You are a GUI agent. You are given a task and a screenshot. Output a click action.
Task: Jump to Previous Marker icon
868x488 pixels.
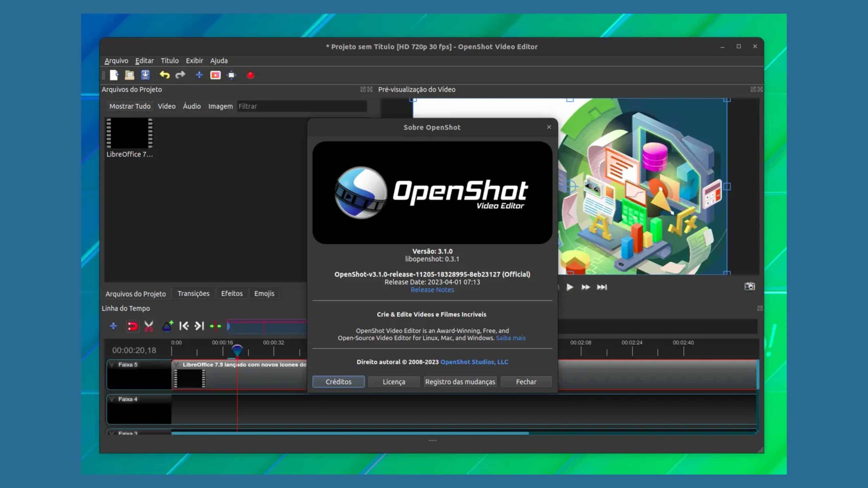[x=184, y=326]
